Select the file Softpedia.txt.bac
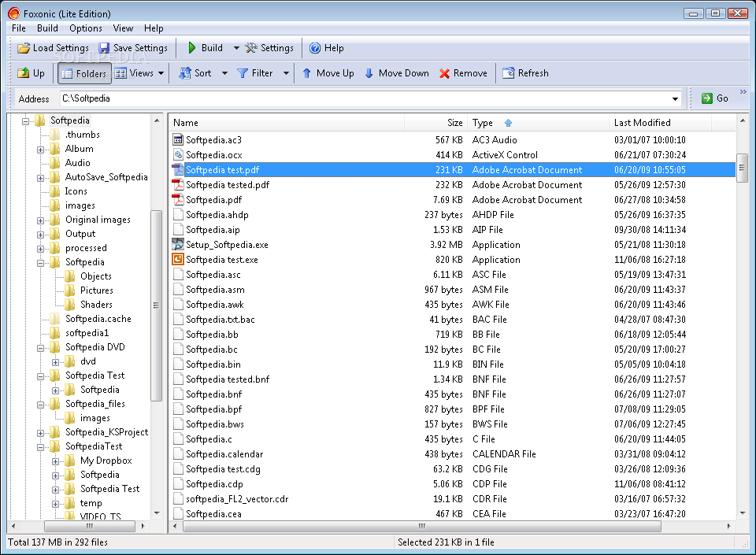This screenshot has height=555, width=756. point(220,320)
